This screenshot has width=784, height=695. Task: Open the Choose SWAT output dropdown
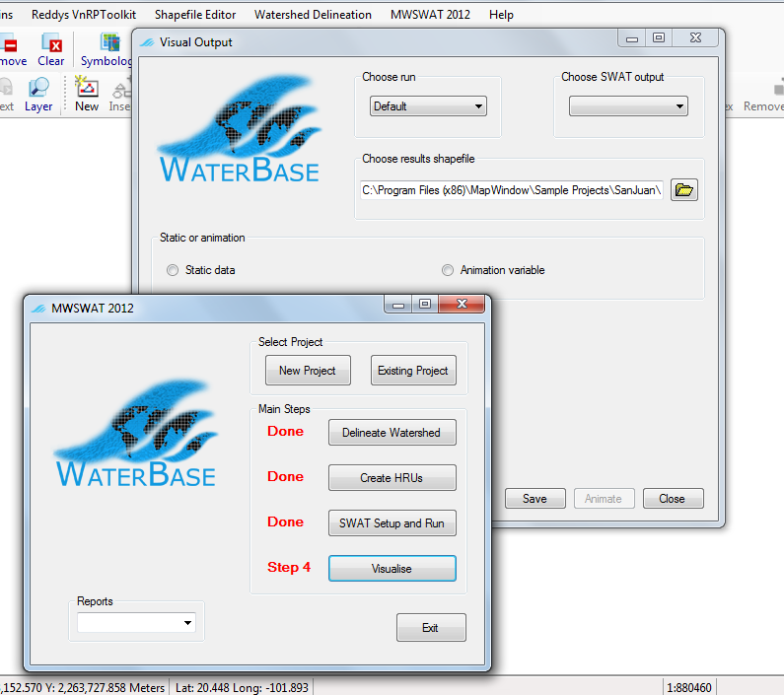tap(628, 106)
